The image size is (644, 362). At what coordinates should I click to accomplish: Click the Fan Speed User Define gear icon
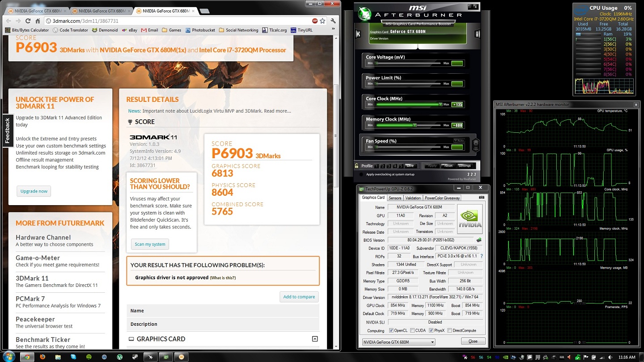475,144
